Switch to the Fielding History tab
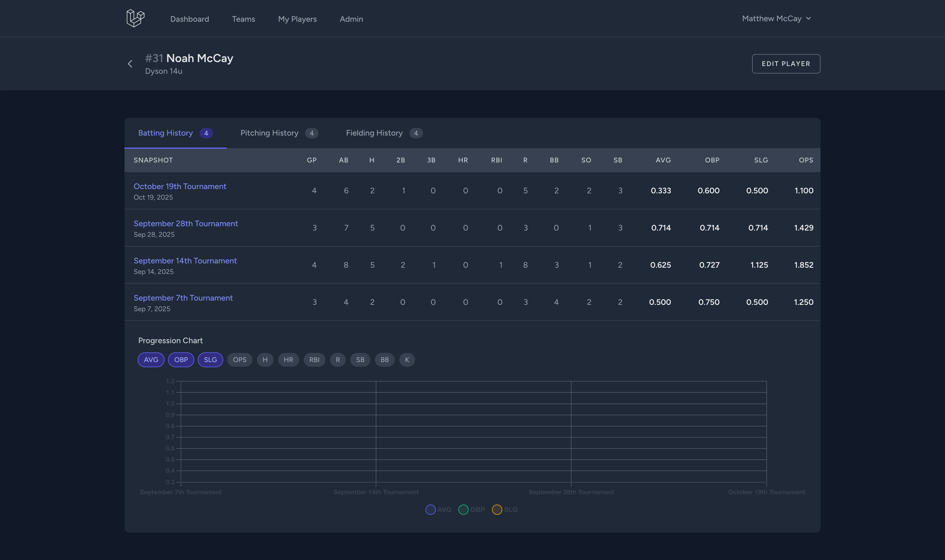Image resolution: width=945 pixels, height=560 pixels. point(374,133)
